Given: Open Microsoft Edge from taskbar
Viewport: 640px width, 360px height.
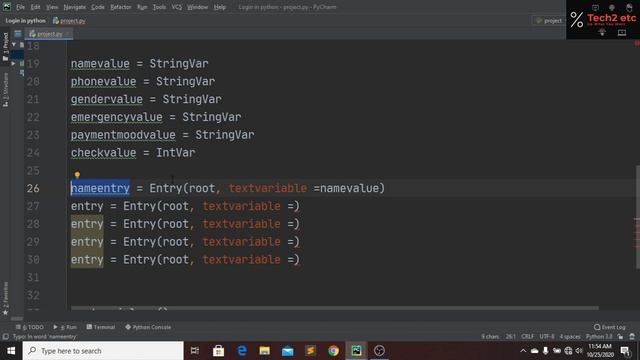Looking at the screenshot, I should pyautogui.click(x=242, y=351).
